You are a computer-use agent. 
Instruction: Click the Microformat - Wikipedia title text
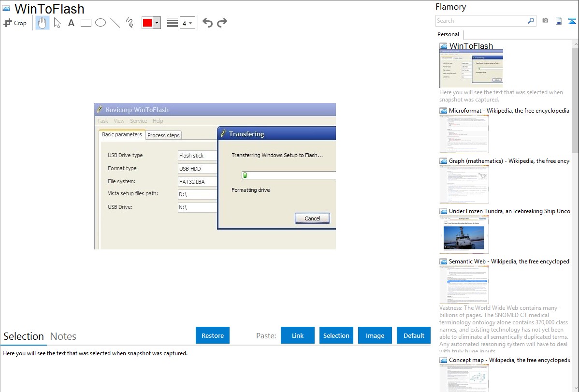(509, 111)
